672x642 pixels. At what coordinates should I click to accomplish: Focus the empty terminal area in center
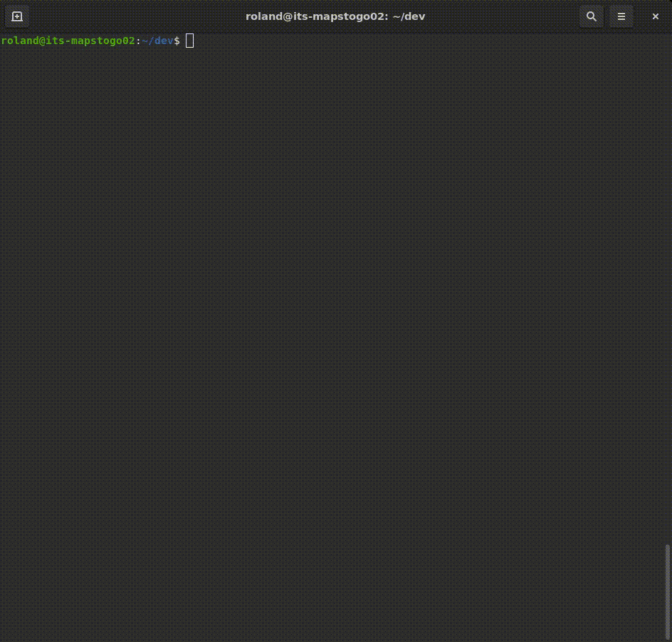pos(335,320)
